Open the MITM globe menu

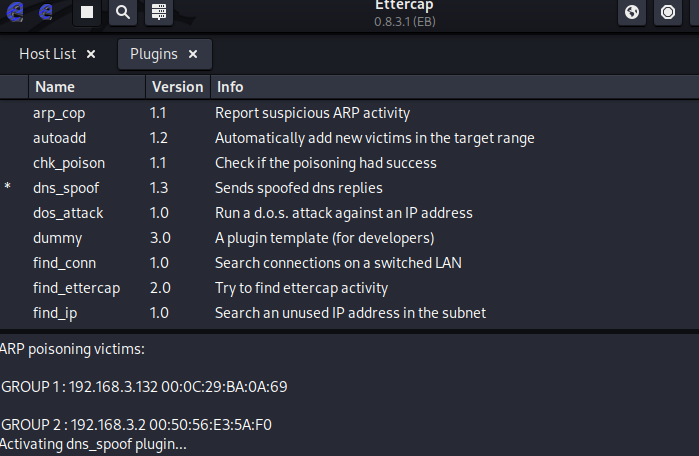coord(631,12)
